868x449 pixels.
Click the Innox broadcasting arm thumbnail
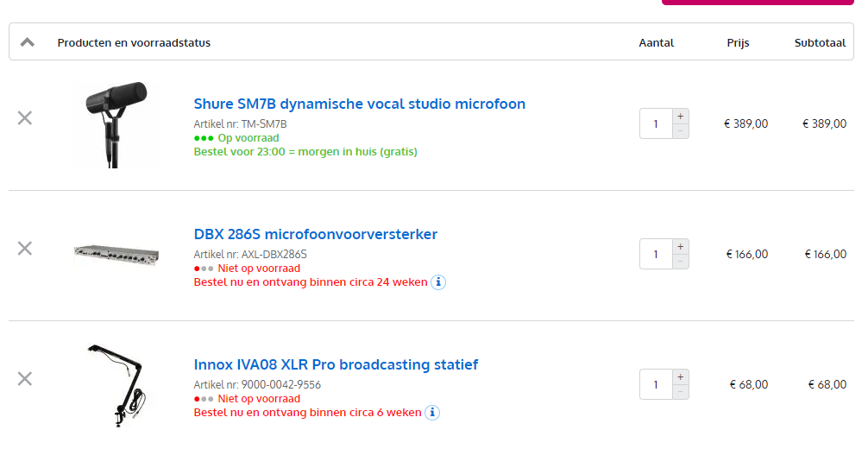[x=116, y=385]
